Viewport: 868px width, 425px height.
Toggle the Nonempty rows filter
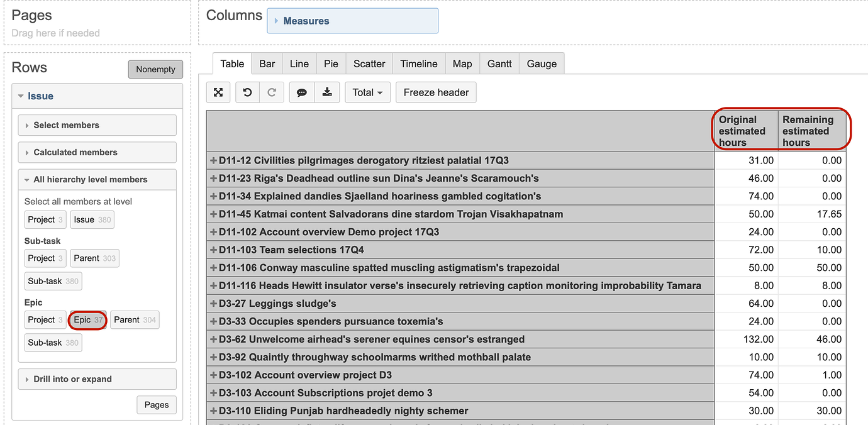point(155,69)
